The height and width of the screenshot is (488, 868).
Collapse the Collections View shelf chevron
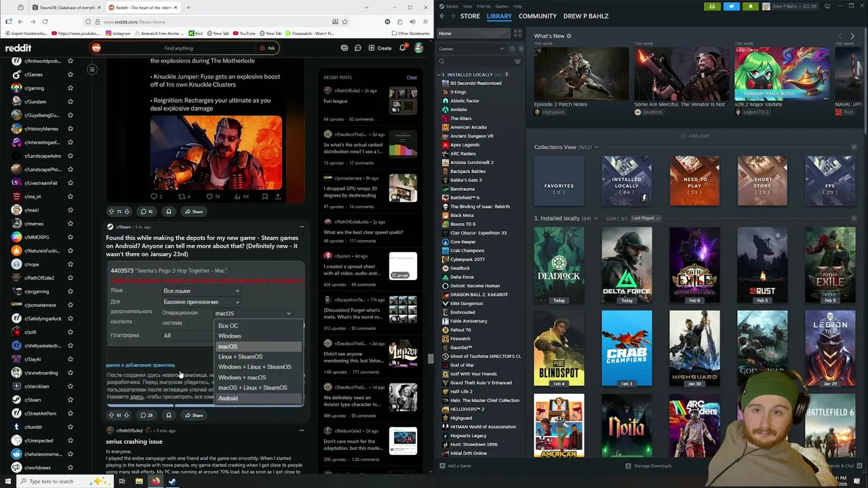(854, 147)
